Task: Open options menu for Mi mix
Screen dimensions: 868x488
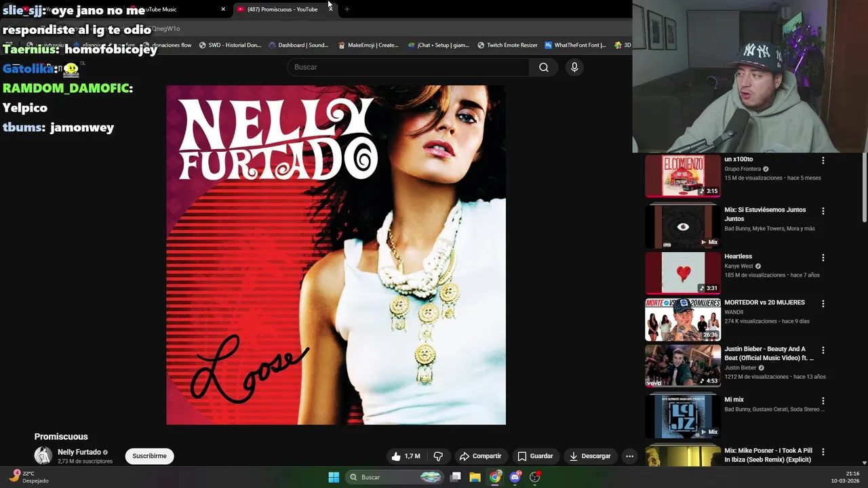Action: click(823, 401)
